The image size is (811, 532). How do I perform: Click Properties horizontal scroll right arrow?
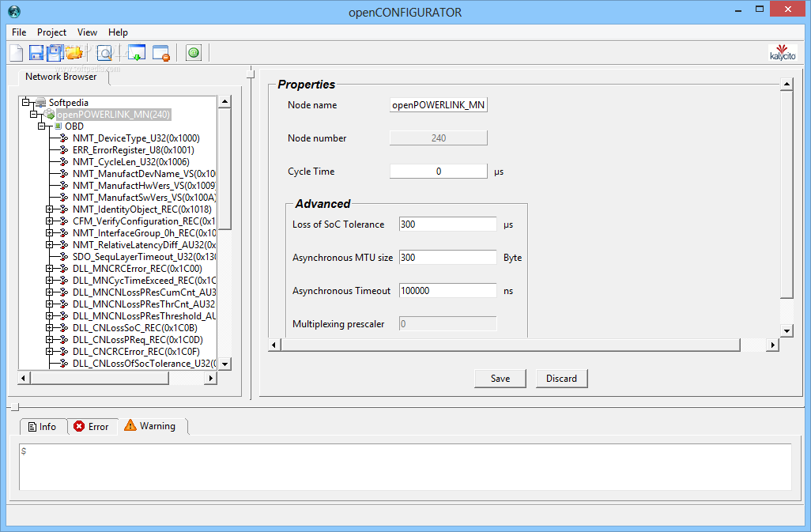coord(773,345)
